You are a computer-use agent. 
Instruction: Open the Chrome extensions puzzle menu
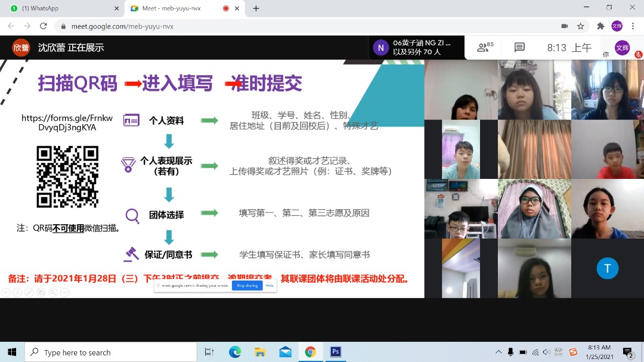click(x=600, y=26)
